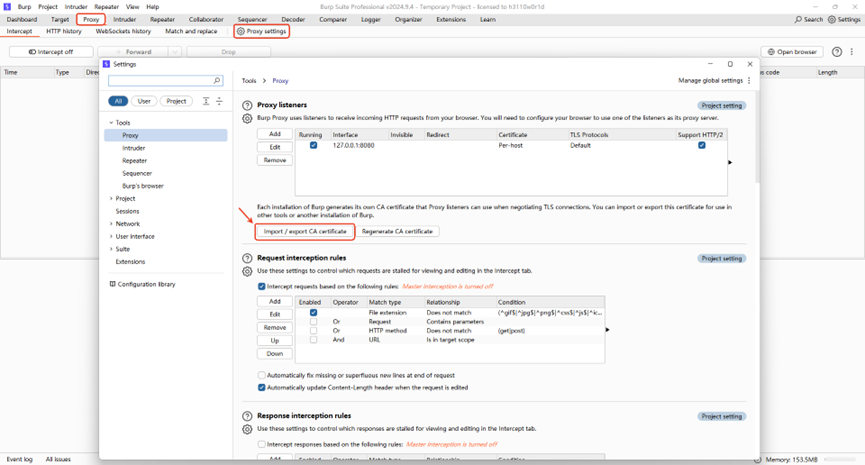This screenshot has height=465, width=865.
Task: Click the Settings panel vertical scrollbar
Action: [757, 138]
